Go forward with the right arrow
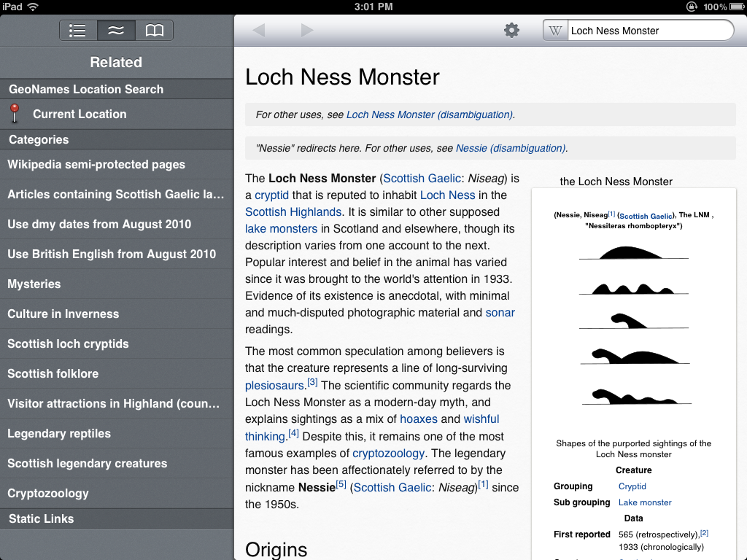 307,31
